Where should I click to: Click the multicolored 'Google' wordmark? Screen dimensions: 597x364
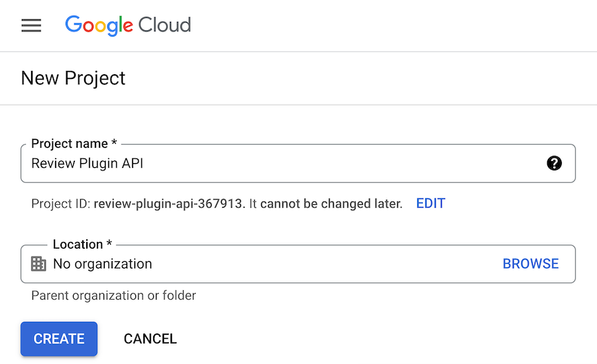coord(99,26)
